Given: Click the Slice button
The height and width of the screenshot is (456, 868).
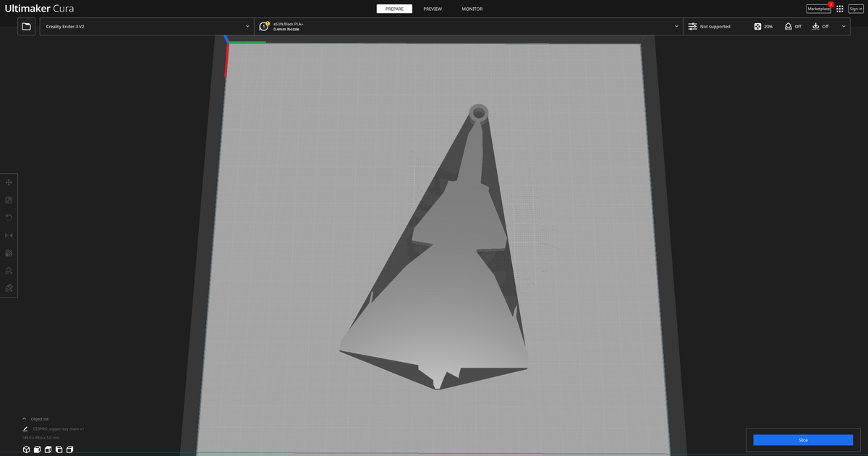Looking at the screenshot, I should 803,439.
